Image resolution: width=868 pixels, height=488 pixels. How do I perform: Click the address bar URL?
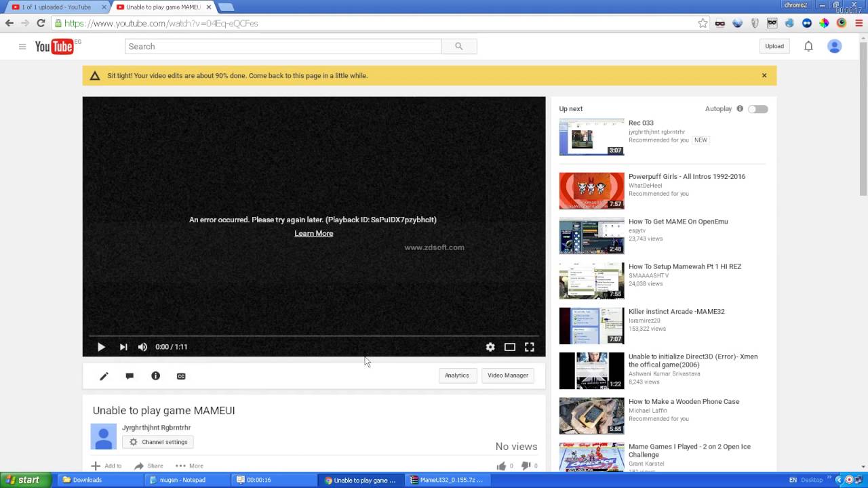(x=161, y=23)
